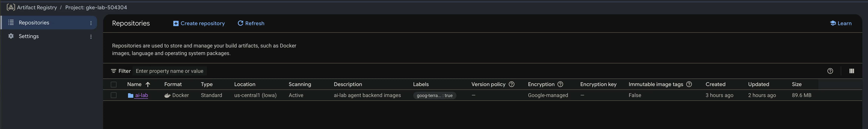Sort by the Name column header
The image size is (868, 129).
[134, 84]
